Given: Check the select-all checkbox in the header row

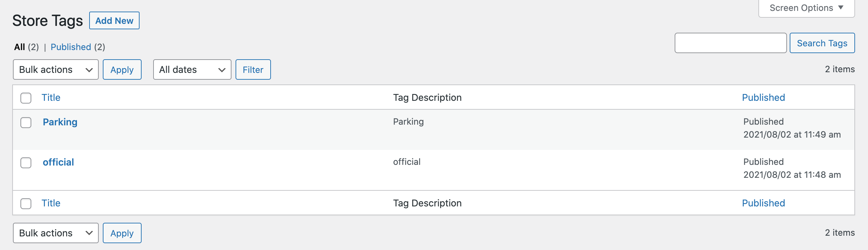Looking at the screenshot, I should 26,98.
